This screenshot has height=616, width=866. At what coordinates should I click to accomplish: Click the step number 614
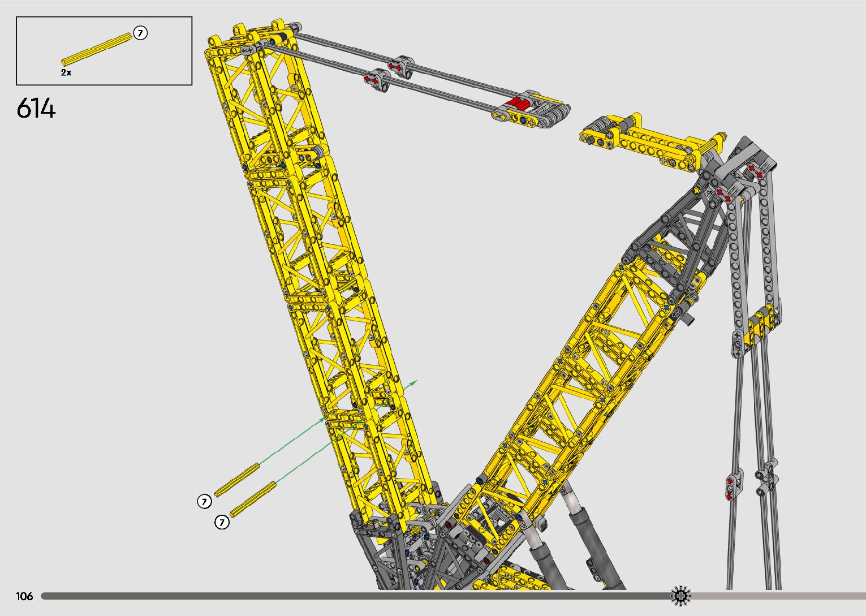[36, 109]
